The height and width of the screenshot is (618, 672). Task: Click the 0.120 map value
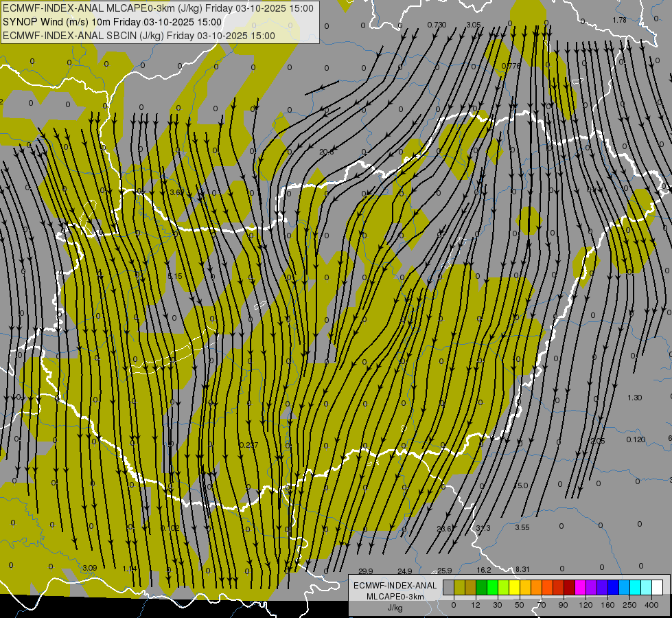636,439
